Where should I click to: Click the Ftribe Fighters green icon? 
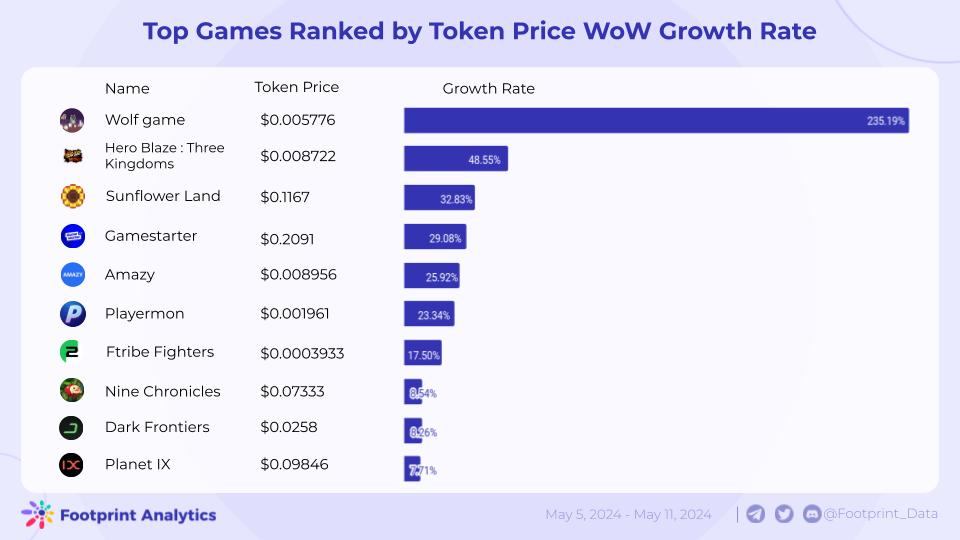pos(71,352)
